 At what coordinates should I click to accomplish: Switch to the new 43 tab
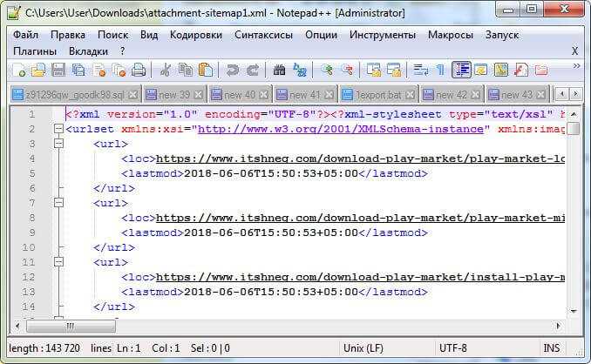tap(517, 95)
